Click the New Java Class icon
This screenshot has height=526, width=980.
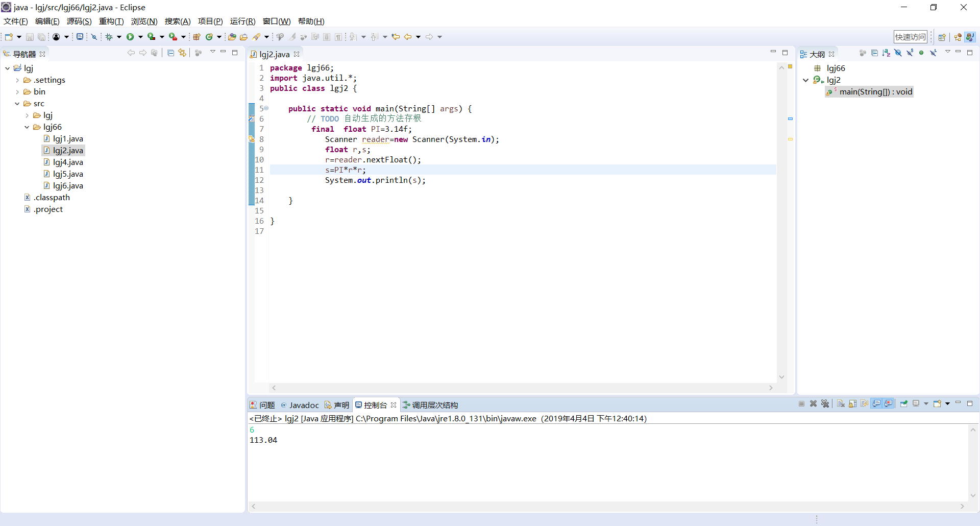pyautogui.click(x=209, y=37)
